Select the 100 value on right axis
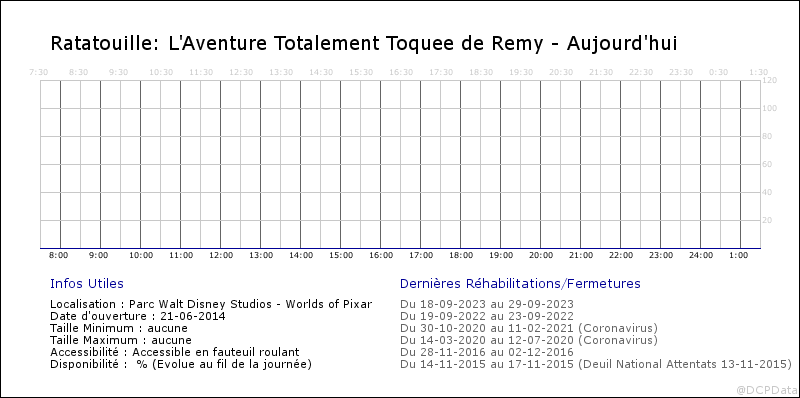 (x=769, y=109)
